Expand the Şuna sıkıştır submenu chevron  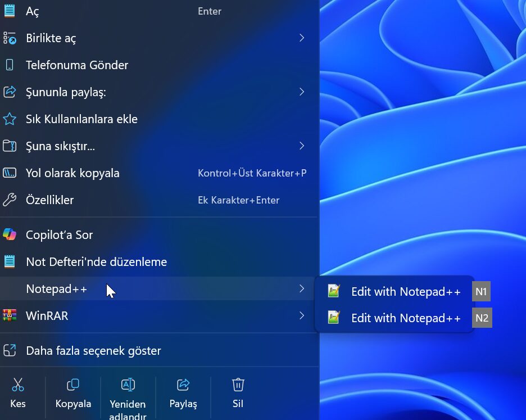[x=302, y=146]
